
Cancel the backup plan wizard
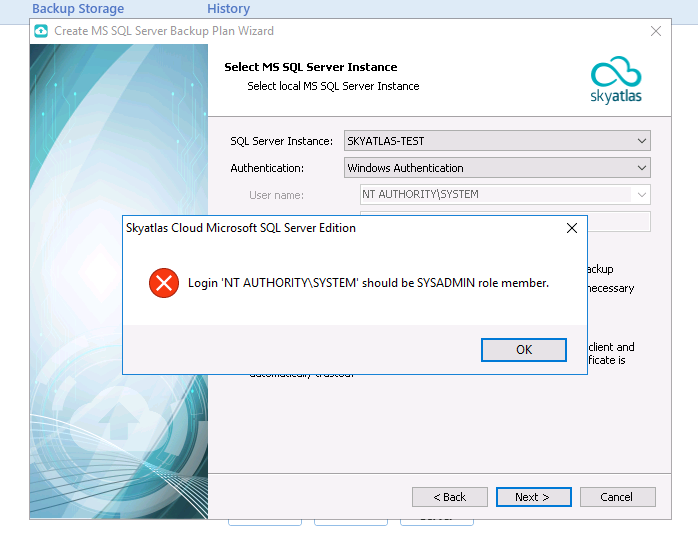(617, 496)
